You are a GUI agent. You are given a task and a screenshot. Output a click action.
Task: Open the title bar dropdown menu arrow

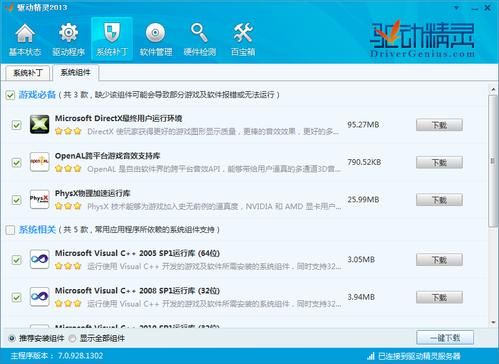(457, 7)
